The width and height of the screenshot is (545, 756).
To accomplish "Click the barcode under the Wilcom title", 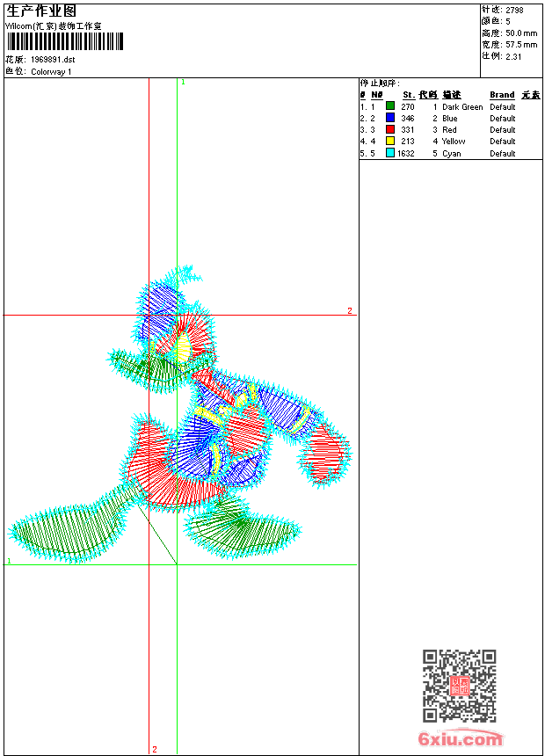I will coord(65,41).
